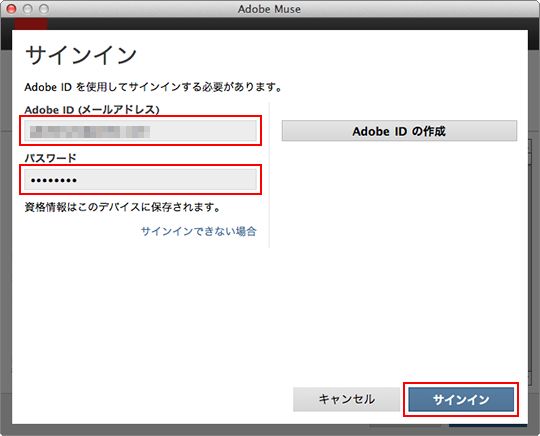Click the vertical divider between form columns
Image resolution: width=540 pixels, height=436 pixels.
(269, 175)
